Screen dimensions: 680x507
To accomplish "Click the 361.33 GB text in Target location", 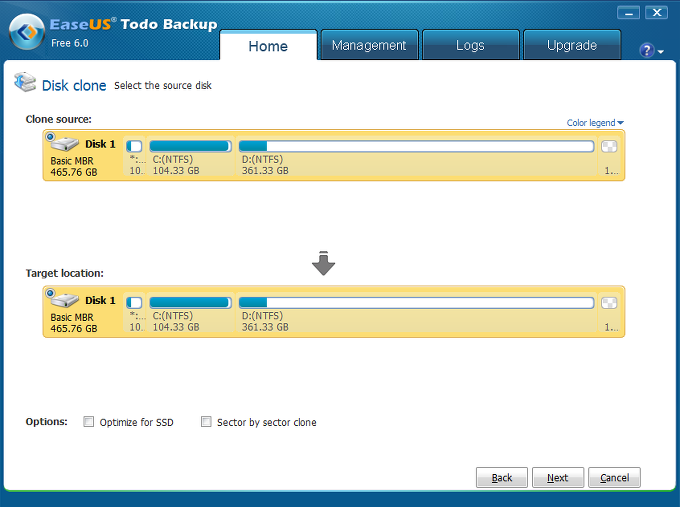I will (265, 327).
